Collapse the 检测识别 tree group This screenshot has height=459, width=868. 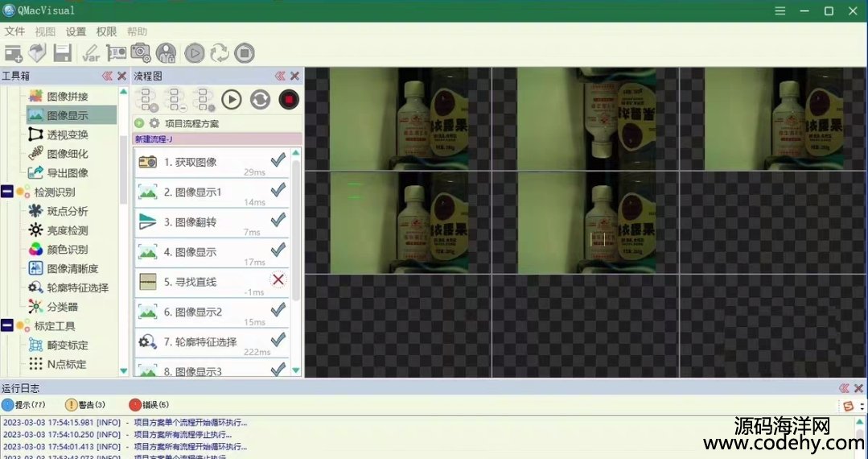point(7,192)
